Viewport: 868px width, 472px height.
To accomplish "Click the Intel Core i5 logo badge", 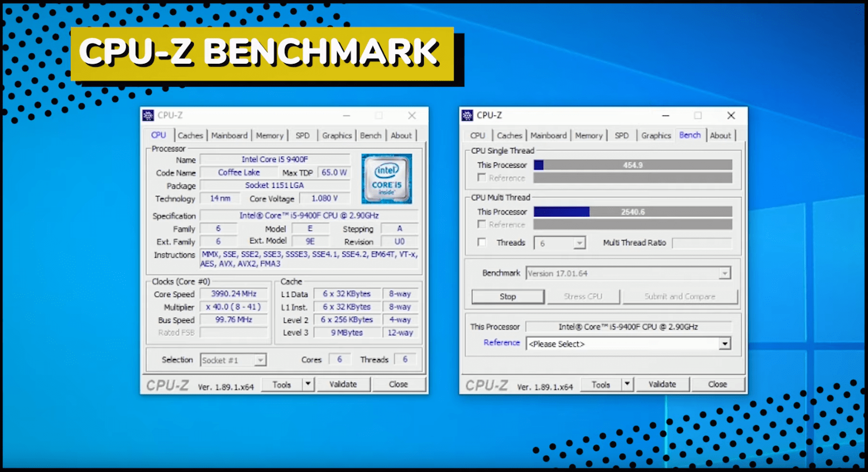I will [x=387, y=179].
